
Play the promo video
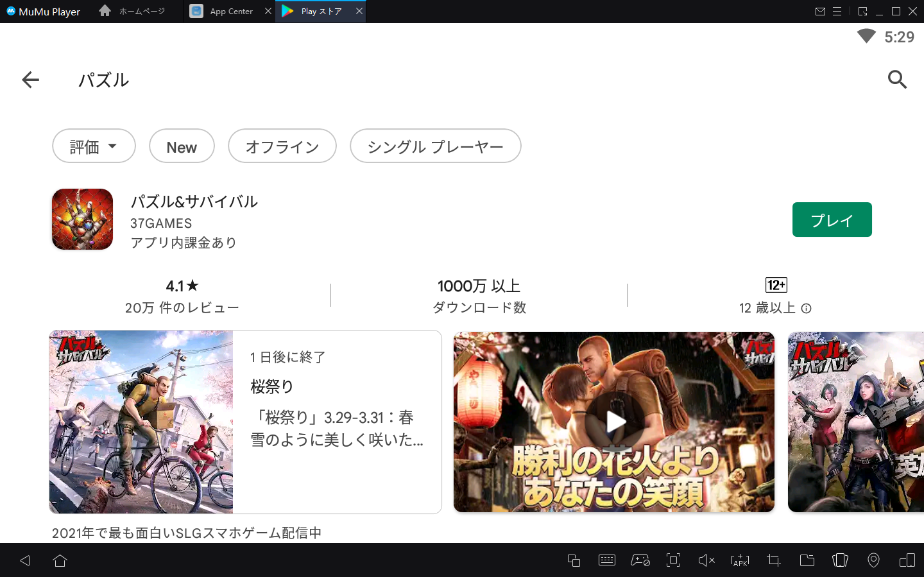tap(615, 422)
